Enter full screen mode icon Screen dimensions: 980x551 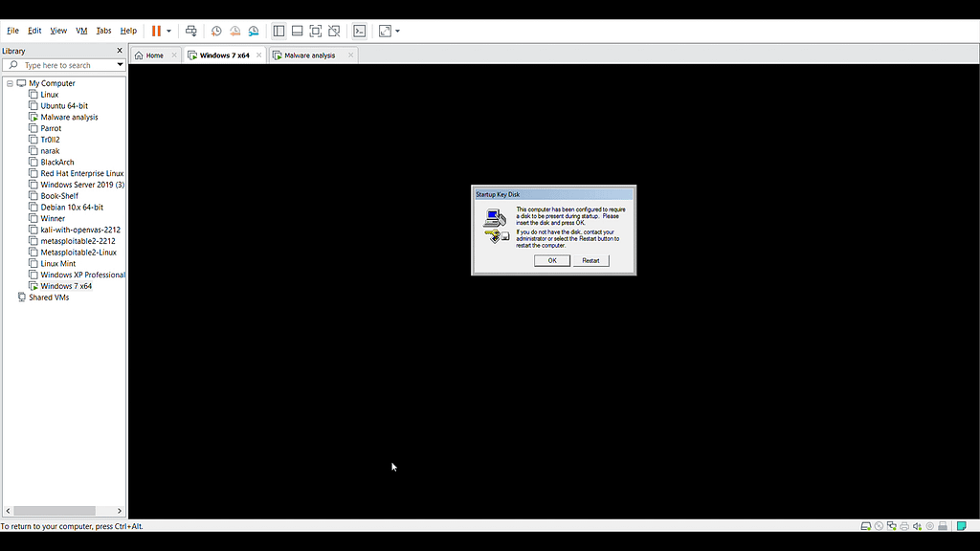pos(316,31)
